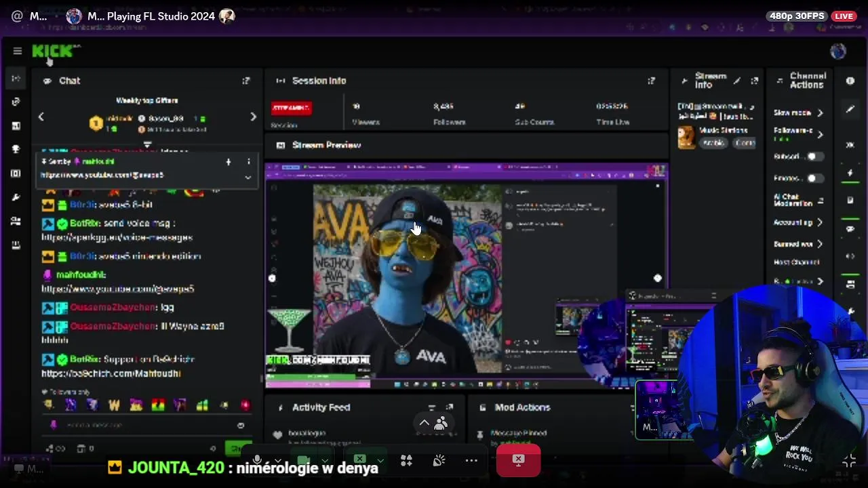
Task: Open the three-dot menu on pinned message
Action: pos(248,161)
